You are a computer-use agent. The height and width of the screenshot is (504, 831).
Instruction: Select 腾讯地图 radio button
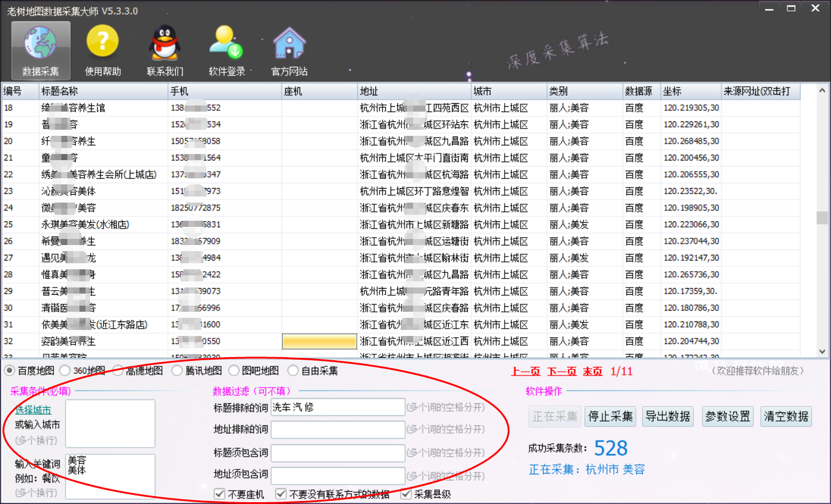177,370
